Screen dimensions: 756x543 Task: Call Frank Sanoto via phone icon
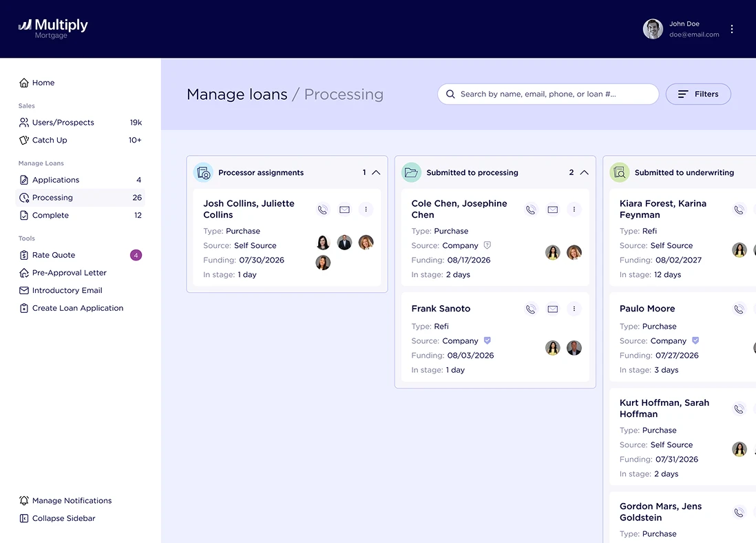pos(531,309)
